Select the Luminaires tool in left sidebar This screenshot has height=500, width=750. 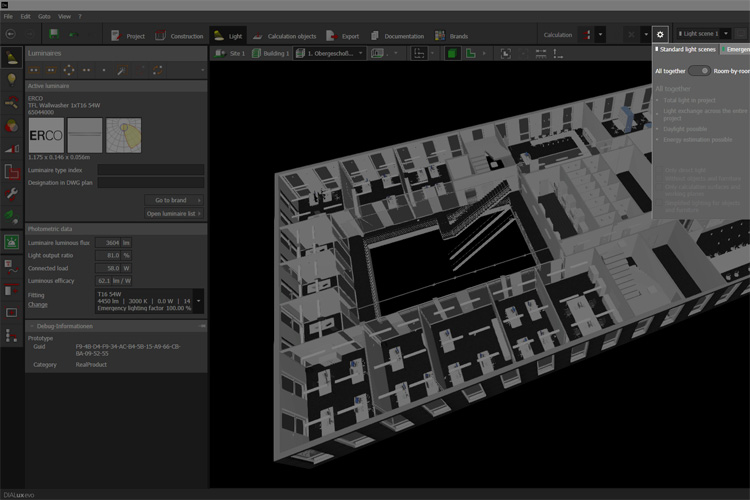point(12,57)
